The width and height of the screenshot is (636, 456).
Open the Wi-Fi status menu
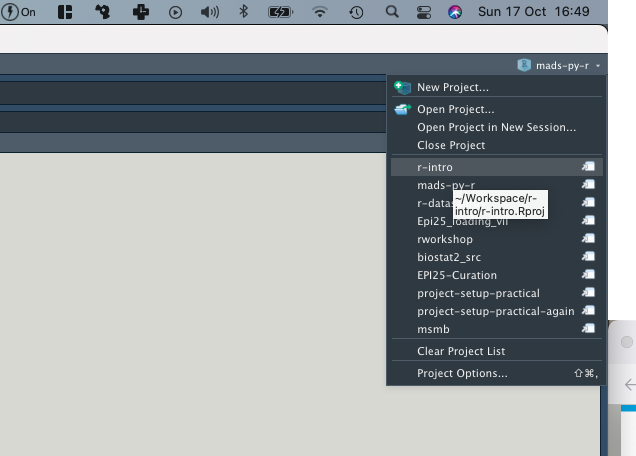[320, 12]
